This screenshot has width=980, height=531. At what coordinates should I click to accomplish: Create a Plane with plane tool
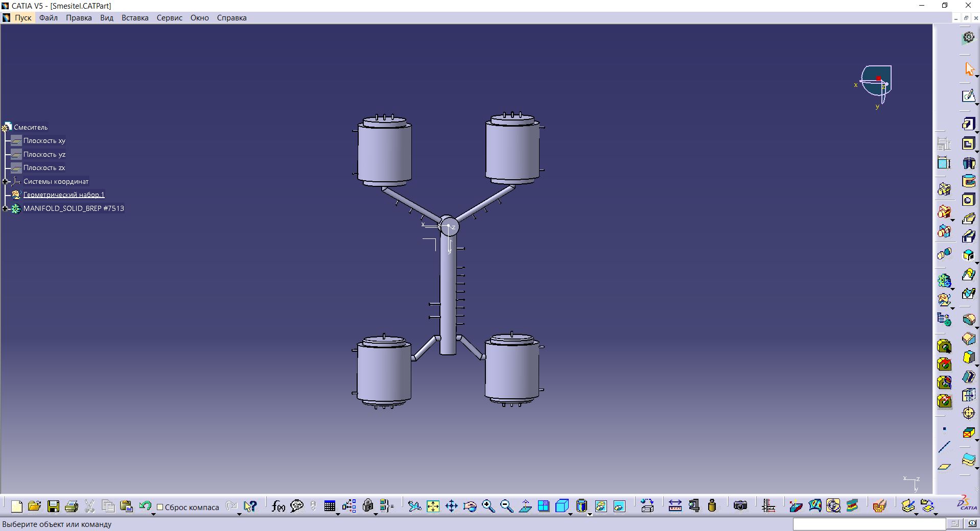(944, 466)
